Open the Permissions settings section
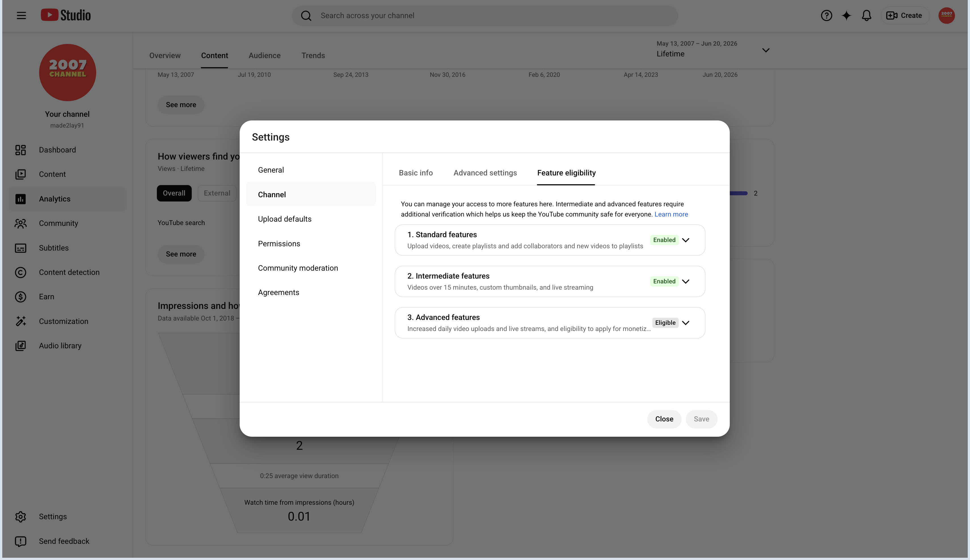The height and width of the screenshot is (560, 970). point(311,243)
